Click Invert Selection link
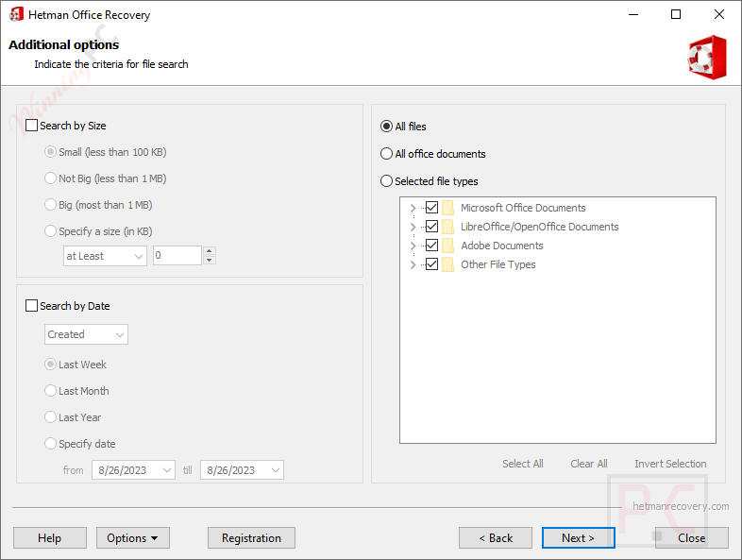 pyautogui.click(x=670, y=464)
